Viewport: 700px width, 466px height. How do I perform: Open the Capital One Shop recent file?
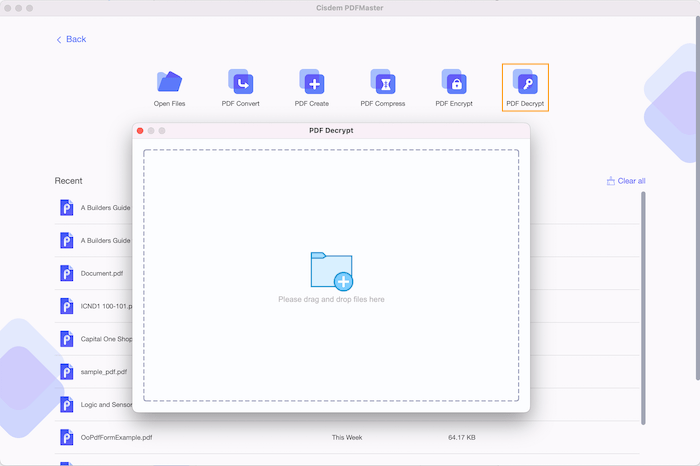106,339
